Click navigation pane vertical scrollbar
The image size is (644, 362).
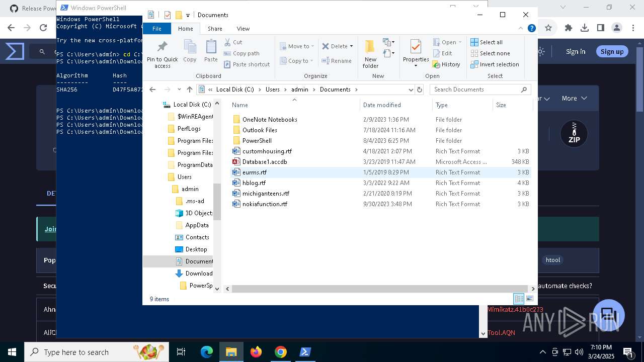217,201
